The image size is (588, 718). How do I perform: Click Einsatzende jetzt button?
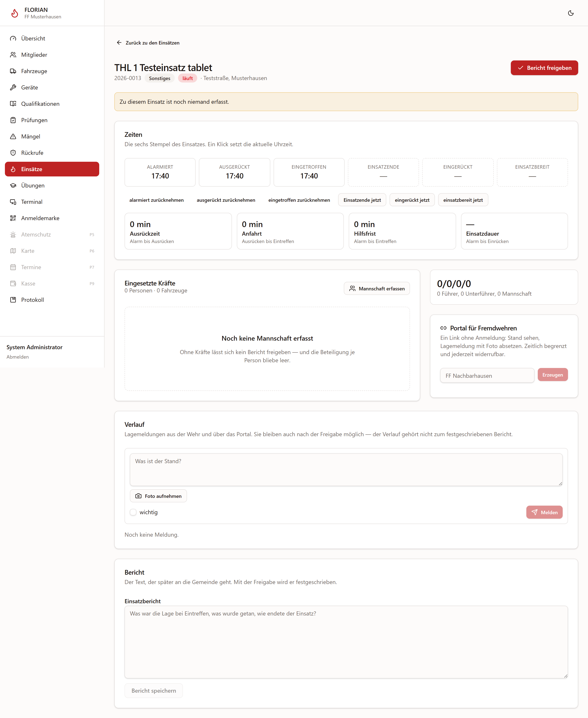pos(362,200)
